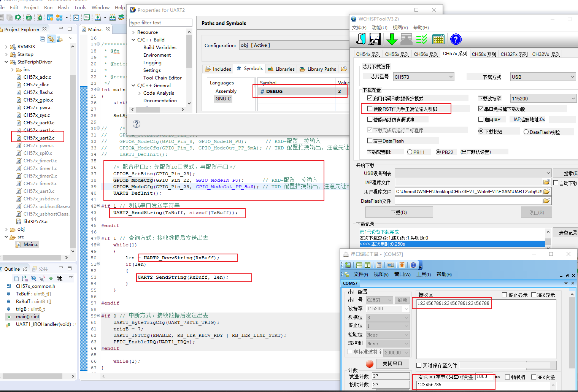Click the layered stack SDK icon in toolbar
This screenshot has height=392, width=578.
121,17
